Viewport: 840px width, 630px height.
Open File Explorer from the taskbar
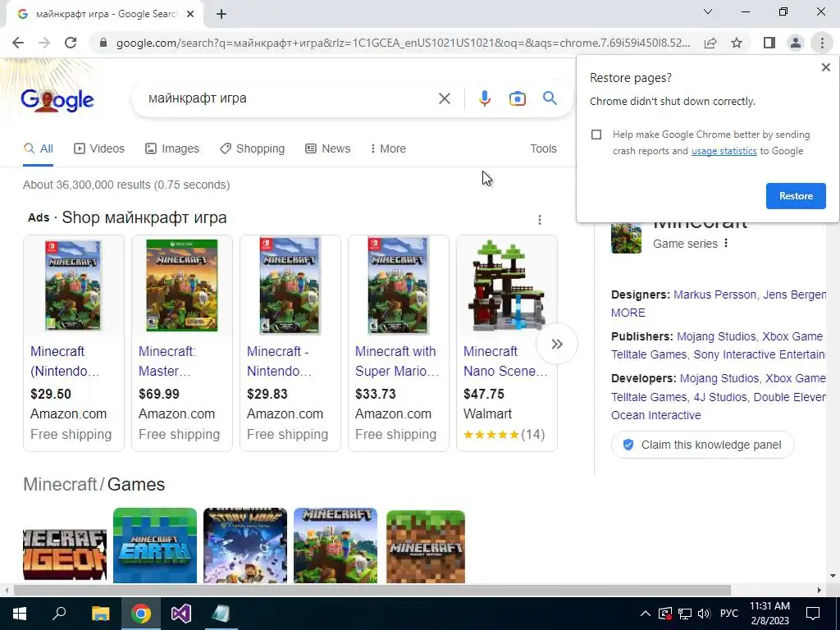pyautogui.click(x=101, y=614)
